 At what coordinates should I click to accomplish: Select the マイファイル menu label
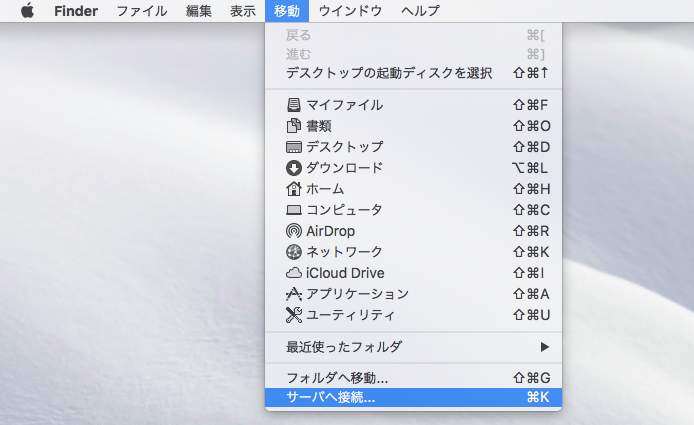(x=345, y=105)
